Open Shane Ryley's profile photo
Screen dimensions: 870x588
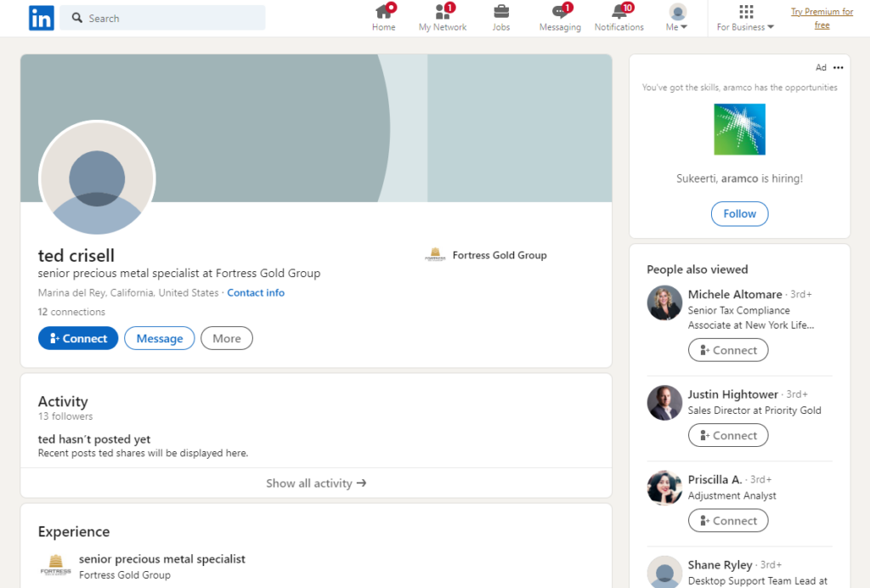(664, 572)
